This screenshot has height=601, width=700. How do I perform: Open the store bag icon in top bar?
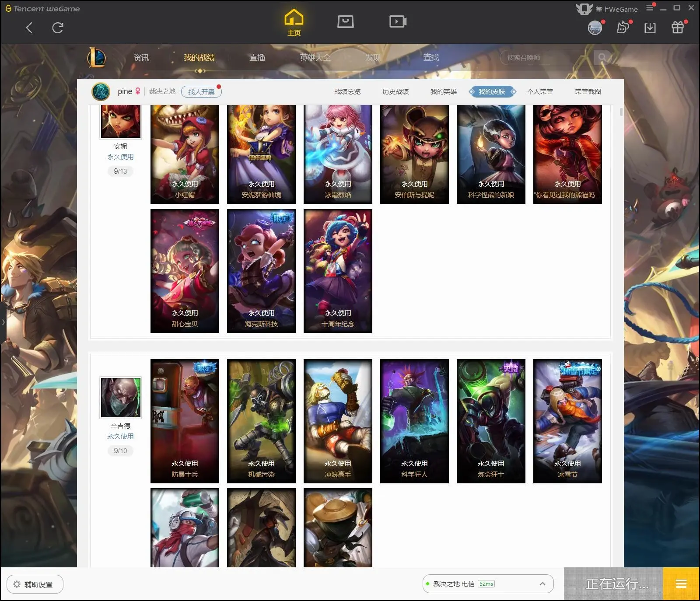[345, 21]
